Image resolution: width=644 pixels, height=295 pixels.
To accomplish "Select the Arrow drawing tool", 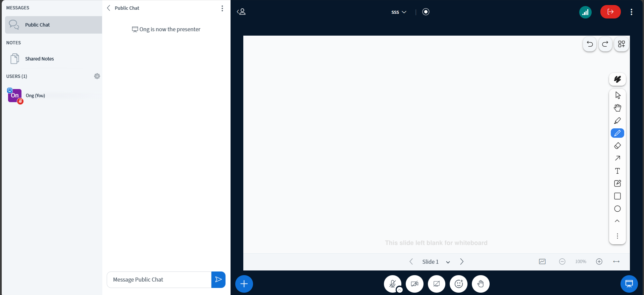I will point(617,158).
